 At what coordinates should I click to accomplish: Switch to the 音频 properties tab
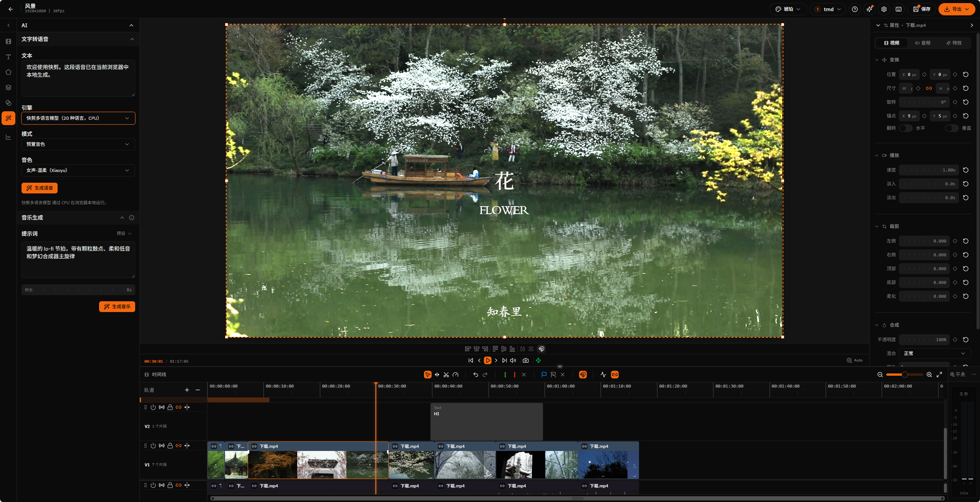(x=922, y=43)
